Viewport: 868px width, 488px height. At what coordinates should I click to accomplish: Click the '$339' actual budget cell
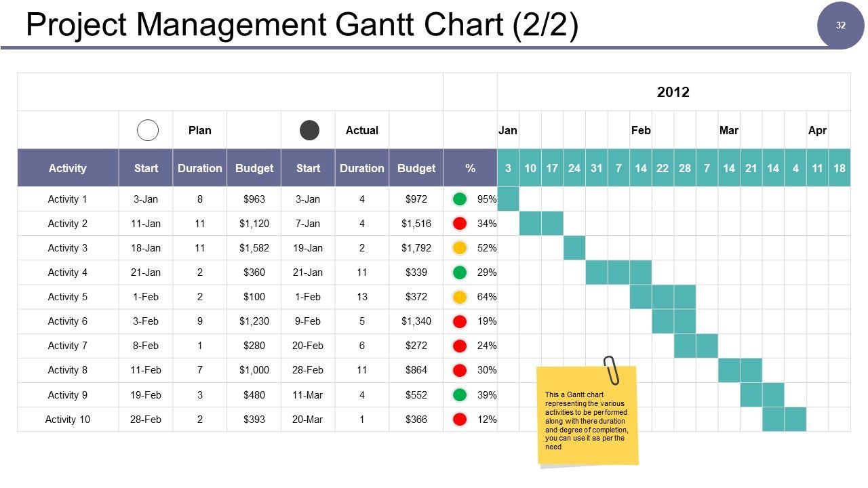pos(416,272)
